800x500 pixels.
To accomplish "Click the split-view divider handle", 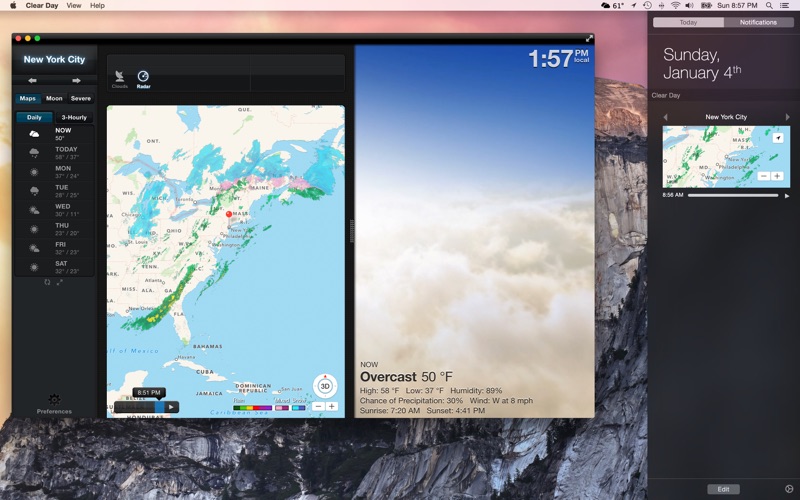I will pos(351,231).
